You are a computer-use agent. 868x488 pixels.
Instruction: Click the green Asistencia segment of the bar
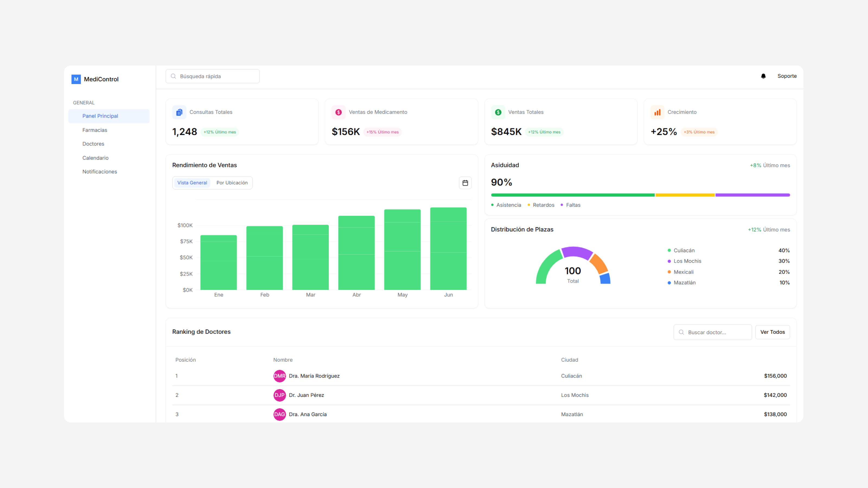click(573, 195)
